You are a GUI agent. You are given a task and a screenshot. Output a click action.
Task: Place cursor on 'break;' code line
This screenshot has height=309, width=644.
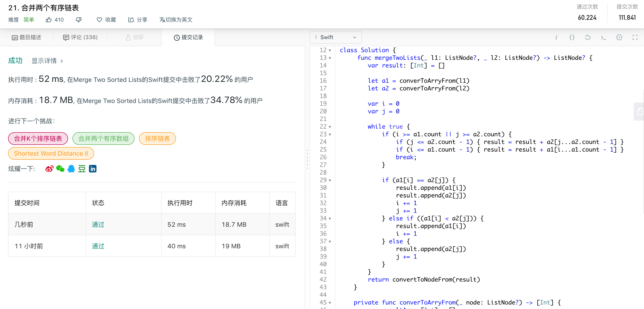pos(406,157)
